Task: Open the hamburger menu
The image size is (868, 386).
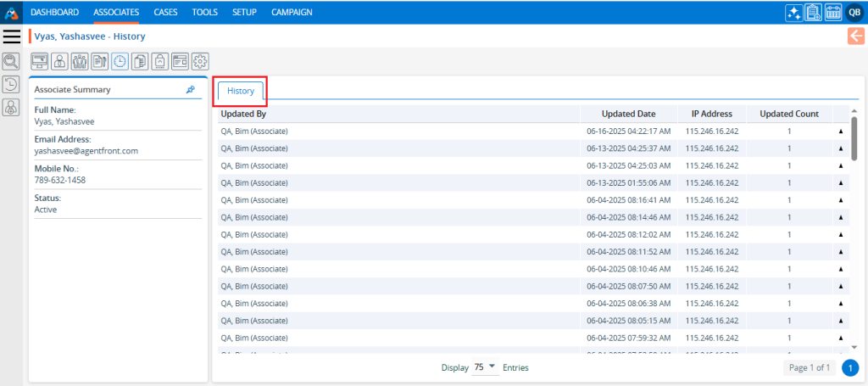Action: click(x=12, y=36)
